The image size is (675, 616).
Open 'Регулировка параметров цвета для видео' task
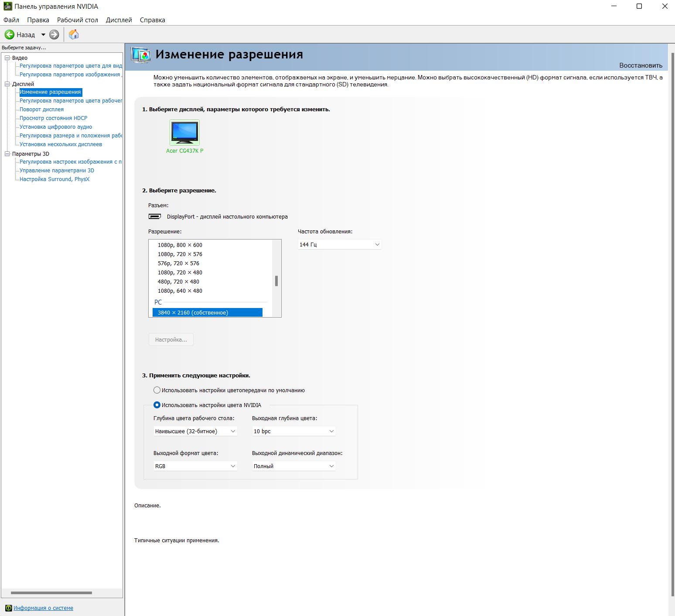click(x=71, y=65)
